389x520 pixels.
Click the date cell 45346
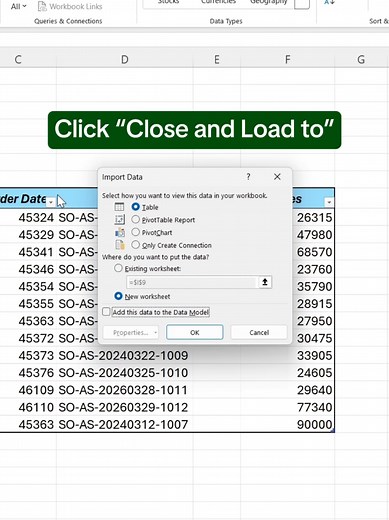click(x=28, y=269)
